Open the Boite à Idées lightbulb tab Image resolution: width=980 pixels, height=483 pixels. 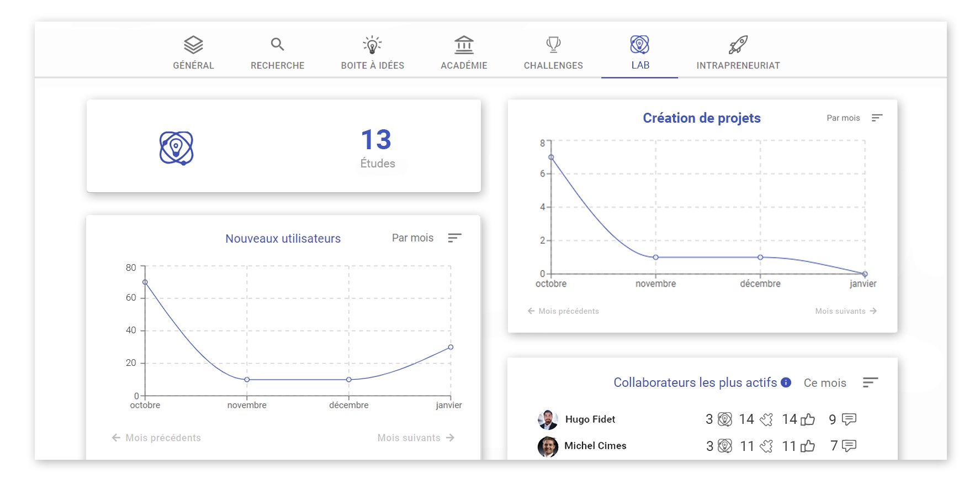[372, 45]
